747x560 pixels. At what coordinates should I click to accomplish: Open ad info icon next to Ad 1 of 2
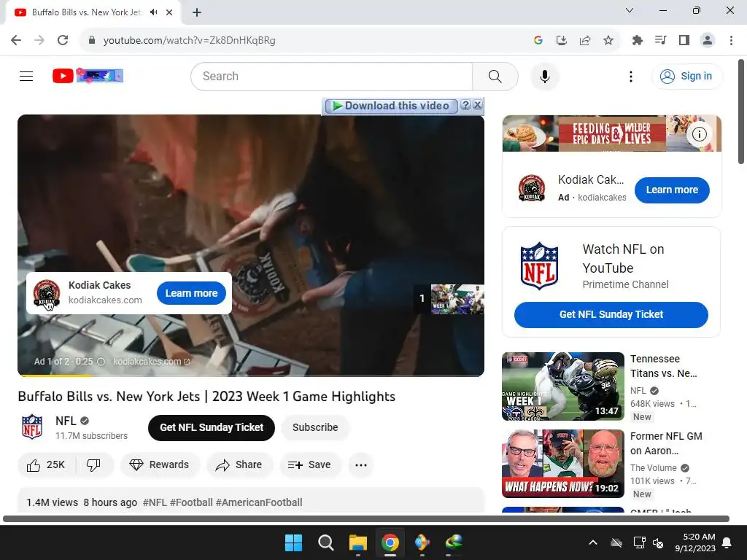(101, 362)
